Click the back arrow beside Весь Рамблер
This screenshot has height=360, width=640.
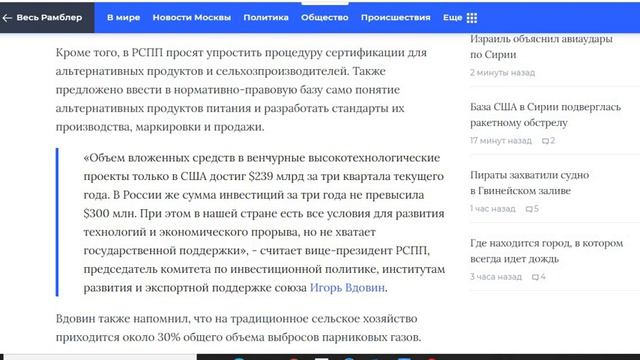tap(7, 18)
